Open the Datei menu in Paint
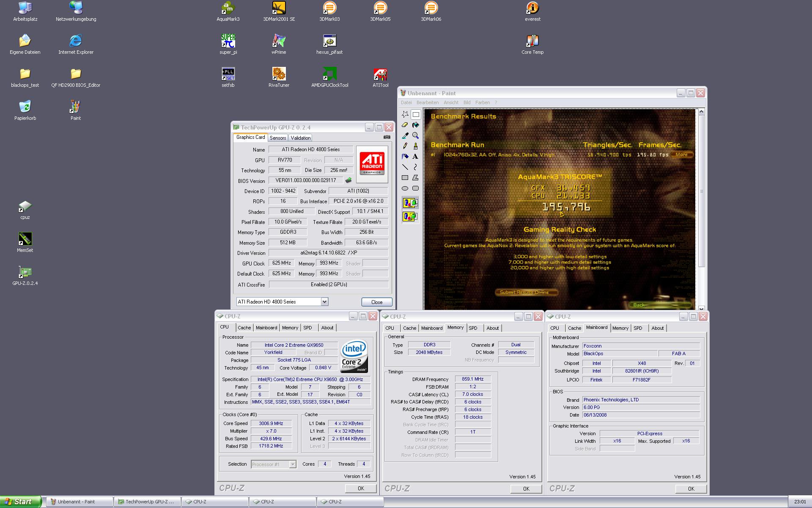This screenshot has height=508, width=812. pyautogui.click(x=406, y=102)
